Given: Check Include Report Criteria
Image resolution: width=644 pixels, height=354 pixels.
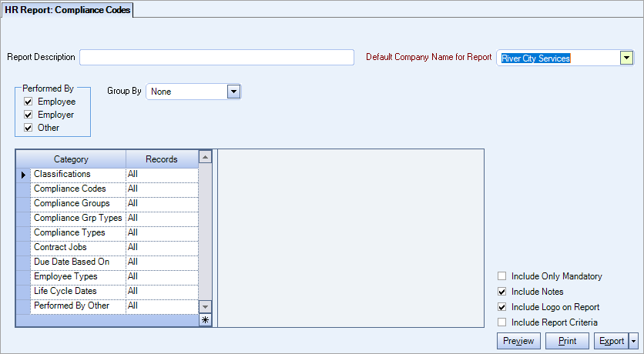Looking at the screenshot, I should pyautogui.click(x=502, y=322).
